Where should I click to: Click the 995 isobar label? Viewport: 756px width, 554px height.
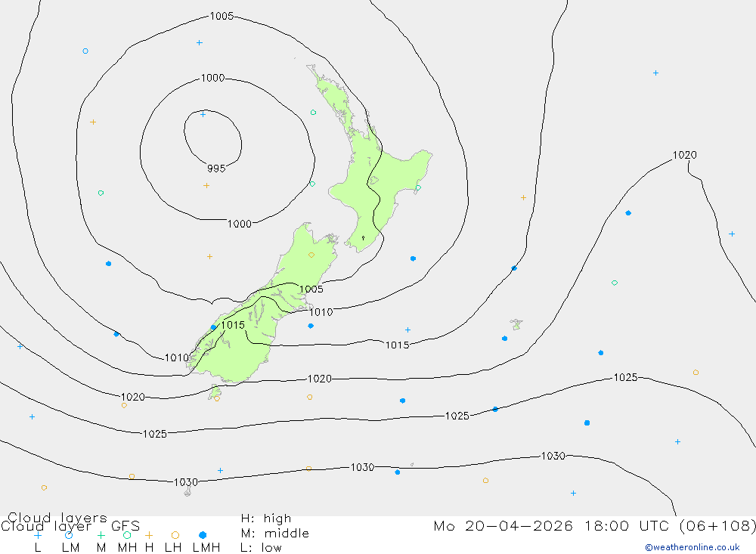tap(216, 169)
